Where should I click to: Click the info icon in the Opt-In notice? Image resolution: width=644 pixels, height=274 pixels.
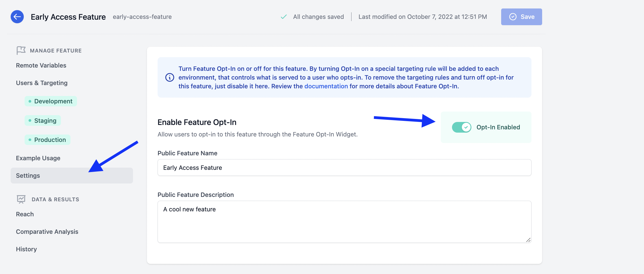click(169, 77)
